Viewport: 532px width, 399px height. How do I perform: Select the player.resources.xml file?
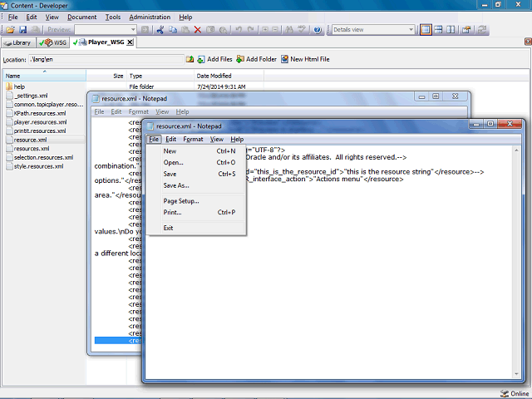40,122
